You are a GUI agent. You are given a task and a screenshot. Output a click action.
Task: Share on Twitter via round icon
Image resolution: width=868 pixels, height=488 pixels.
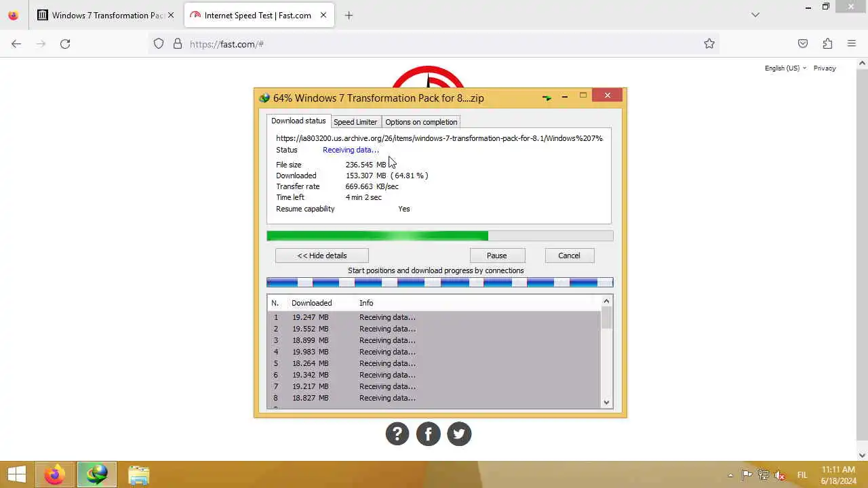[459, 434]
